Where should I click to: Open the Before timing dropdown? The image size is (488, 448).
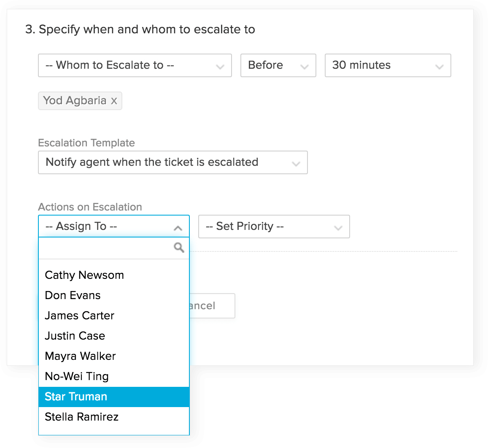(278, 65)
